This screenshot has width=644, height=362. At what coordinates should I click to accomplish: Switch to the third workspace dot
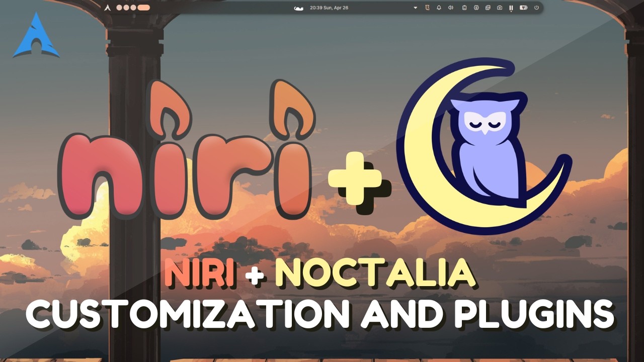133,8
